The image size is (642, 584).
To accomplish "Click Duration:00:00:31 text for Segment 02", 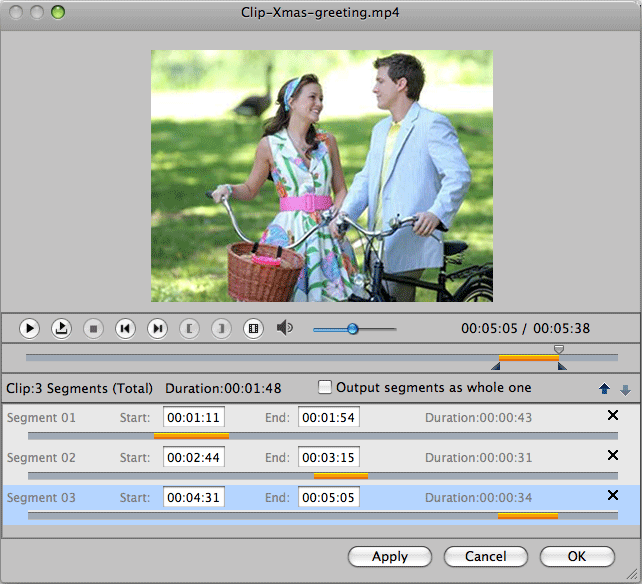I will pyautogui.click(x=478, y=457).
